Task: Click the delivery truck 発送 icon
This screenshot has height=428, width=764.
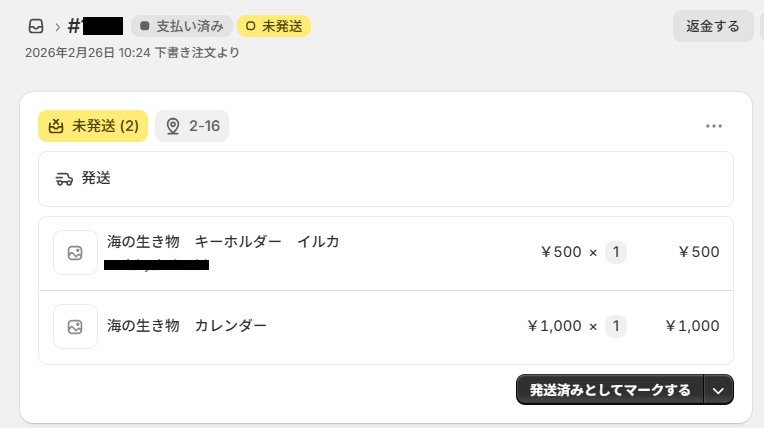Action: tap(65, 179)
